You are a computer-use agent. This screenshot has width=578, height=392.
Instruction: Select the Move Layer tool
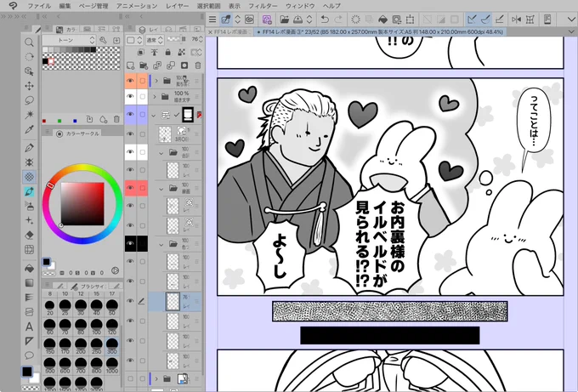[29, 86]
